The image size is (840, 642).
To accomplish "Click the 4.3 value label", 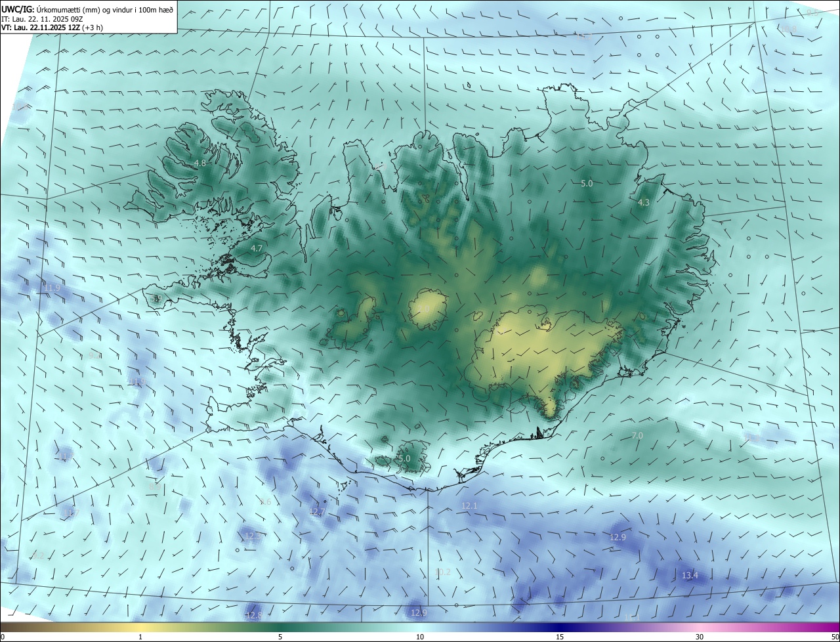I will (x=644, y=203).
